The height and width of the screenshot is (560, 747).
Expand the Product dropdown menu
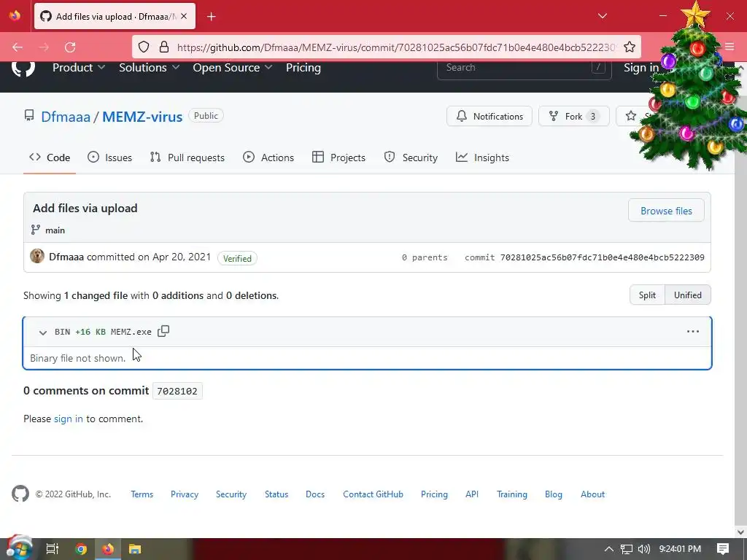point(79,68)
